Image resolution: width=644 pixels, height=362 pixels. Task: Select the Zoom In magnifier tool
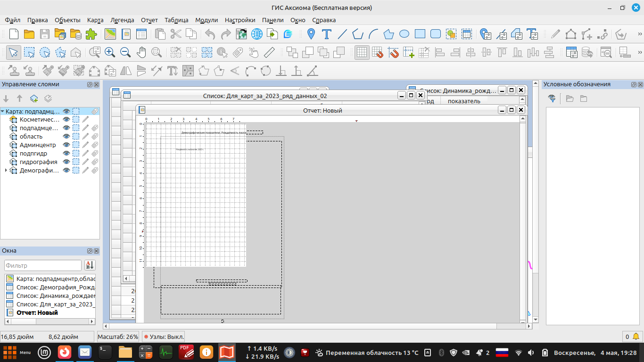[110, 52]
